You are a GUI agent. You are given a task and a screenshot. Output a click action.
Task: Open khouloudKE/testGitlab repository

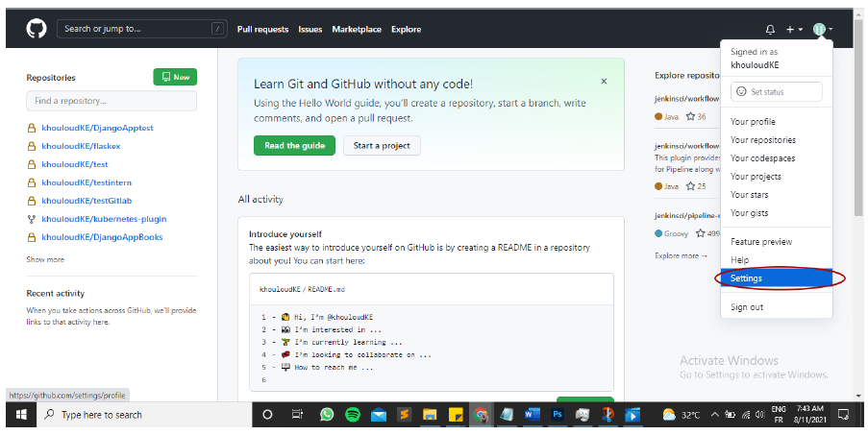(x=87, y=201)
